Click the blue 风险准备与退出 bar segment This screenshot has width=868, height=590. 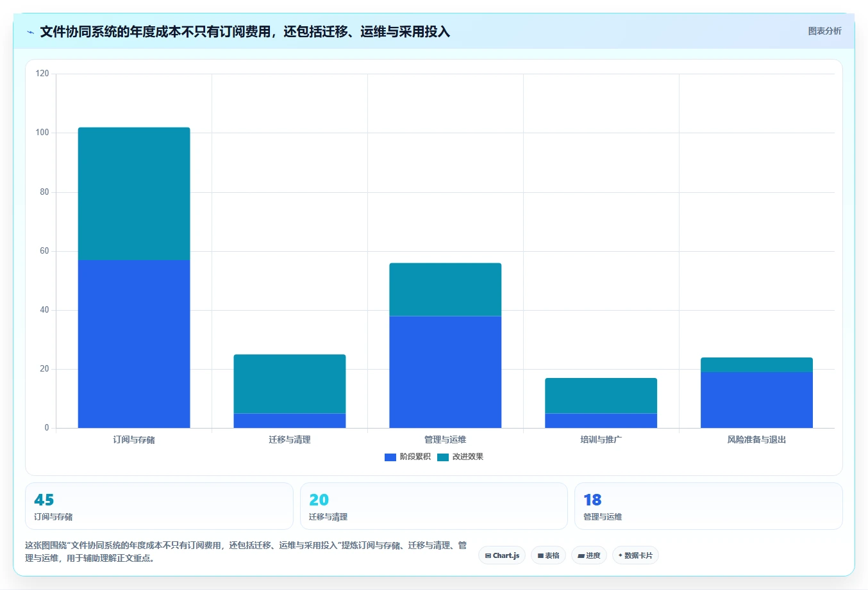tap(757, 400)
